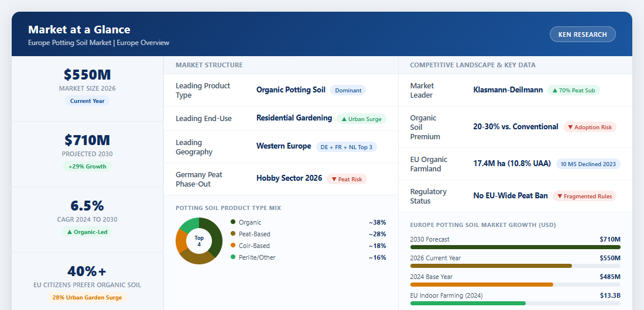
Task: Click the 6.5% CAGR figure
Action: coord(87,205)
